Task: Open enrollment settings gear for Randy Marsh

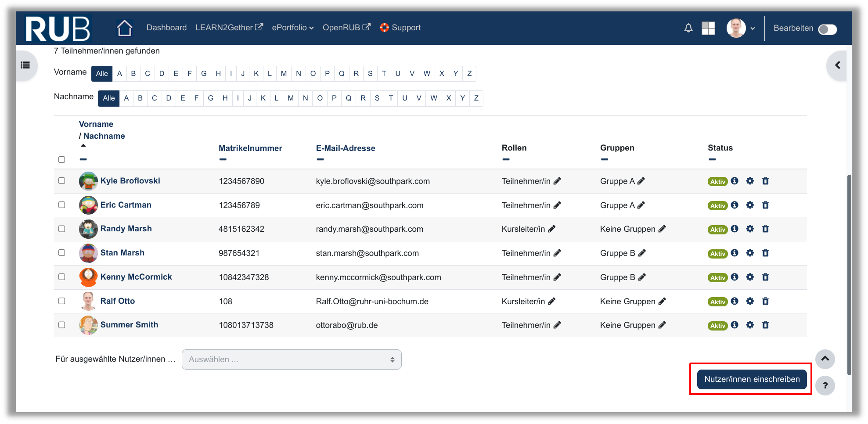Action: pyautogui.click(x=750, y=229)
